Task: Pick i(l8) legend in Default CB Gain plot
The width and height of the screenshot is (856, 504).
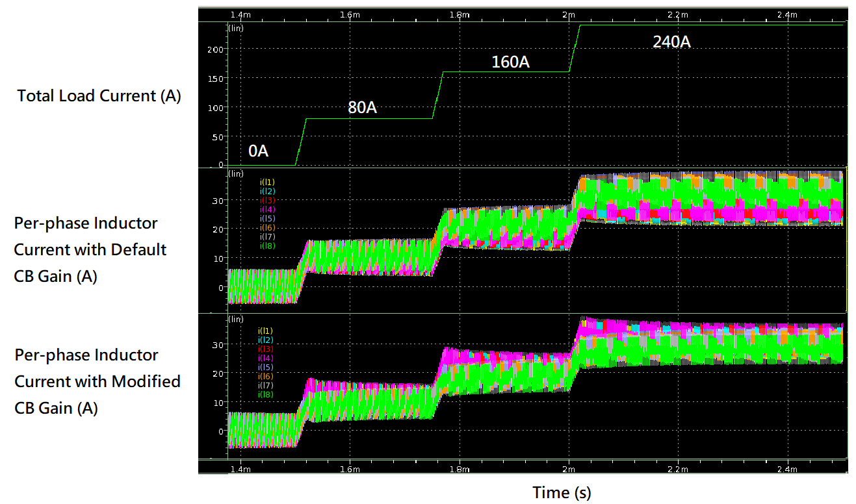Action: point(267,246)
